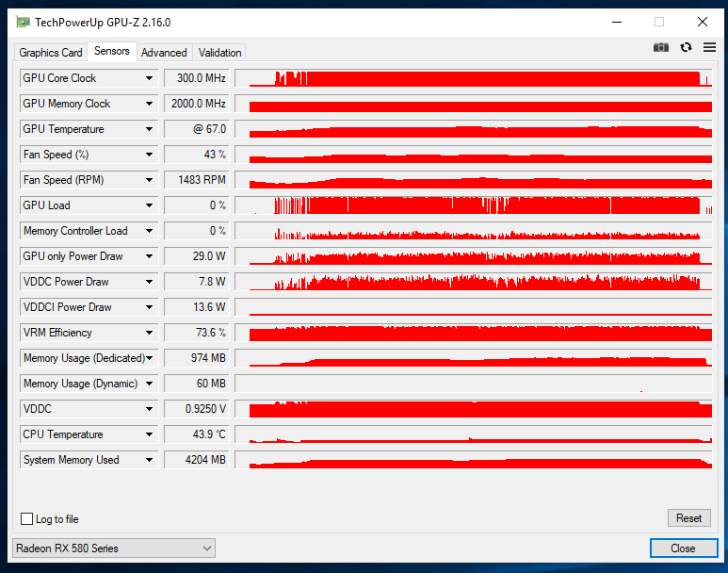Open the GPU Load dropdown

(x=149, y=205)
